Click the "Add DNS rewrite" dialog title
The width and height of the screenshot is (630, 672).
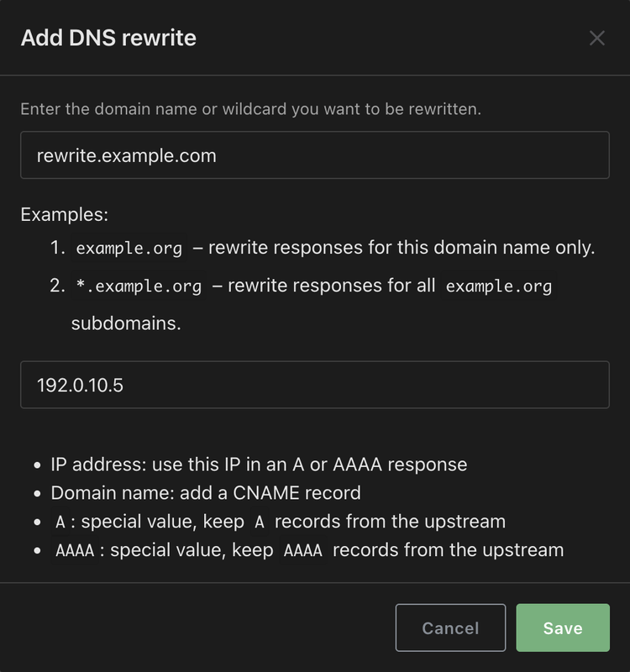(108, 38)
